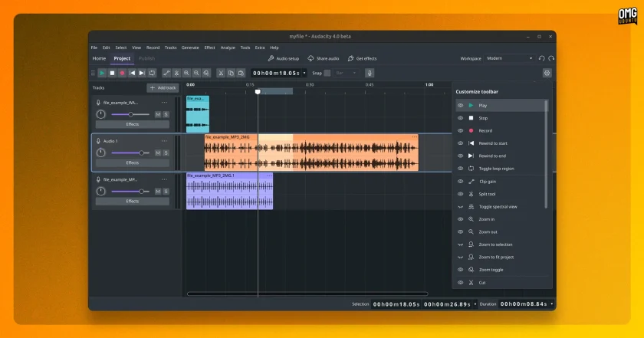This screenshot has width=644, height=338.
Task: Open the Selection time format dropdown arrow
Action: point(475,304)
